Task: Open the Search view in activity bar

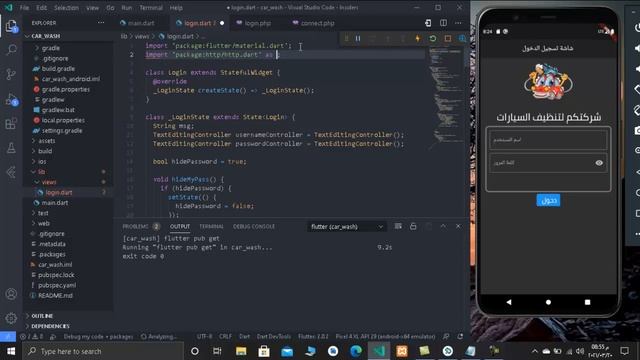Action: click(11, 50)
